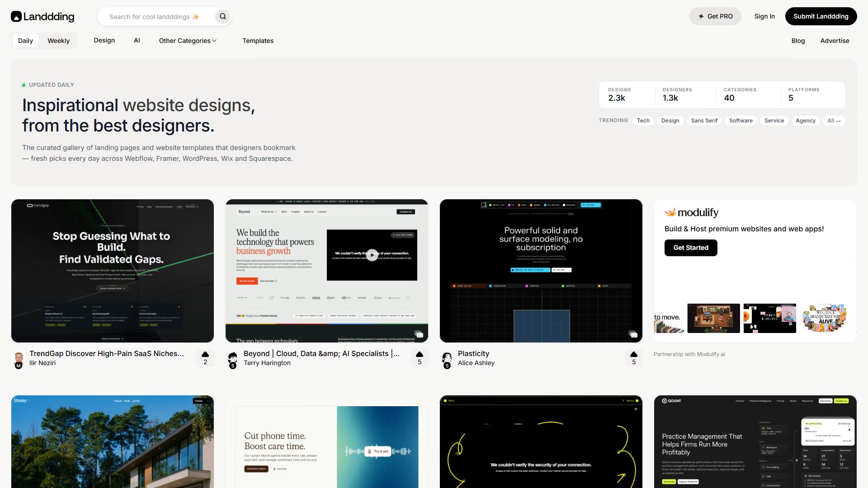868x488 pixels.
Task: Show all trending tags via All arrow
Action: (x=834, y=121)
